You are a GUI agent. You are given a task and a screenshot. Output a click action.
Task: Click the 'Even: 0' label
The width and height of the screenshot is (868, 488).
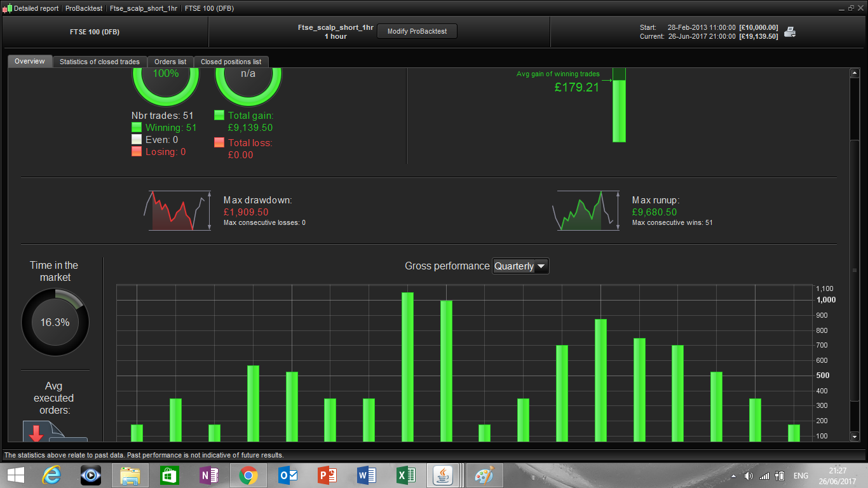point(161,140)
